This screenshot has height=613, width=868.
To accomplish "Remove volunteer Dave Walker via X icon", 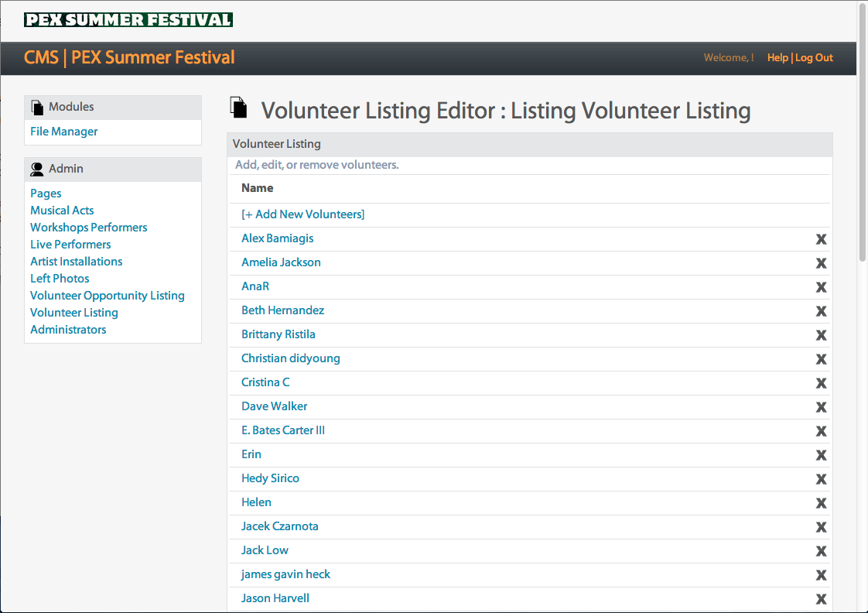I will (x=821, y=407).
